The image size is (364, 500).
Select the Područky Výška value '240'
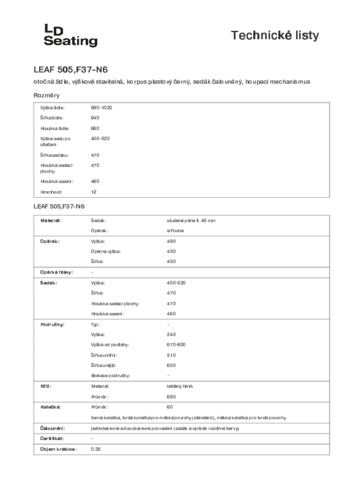[x=171, y=334]
